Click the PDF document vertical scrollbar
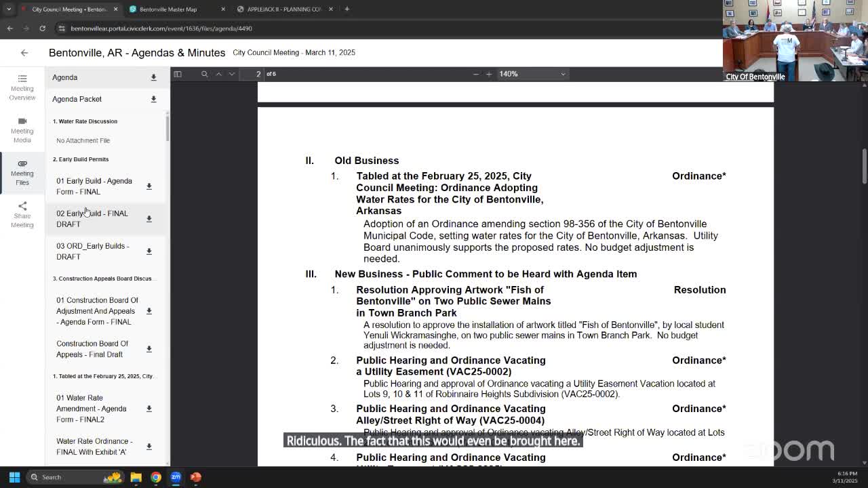This screenshot has height=488, width=868. (865, 166)
